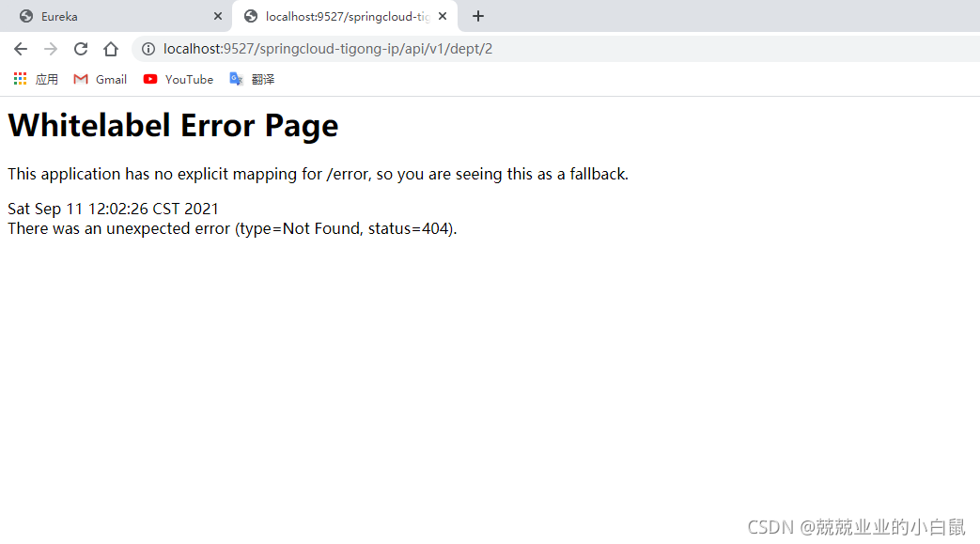Go back to the previous page
This screenshot has height=544, width=980.
click(21, 49)
